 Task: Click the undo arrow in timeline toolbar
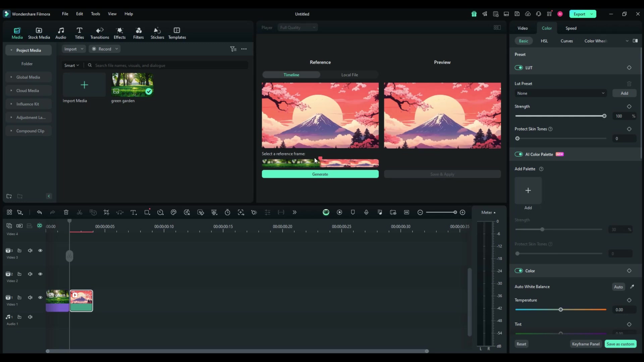tap(39, 212)
